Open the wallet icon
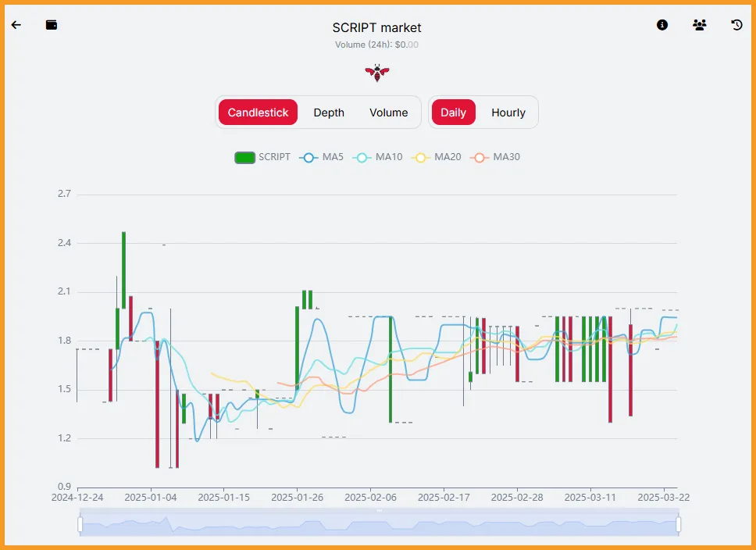Screen dimensions: 756x550 (51, 24)
